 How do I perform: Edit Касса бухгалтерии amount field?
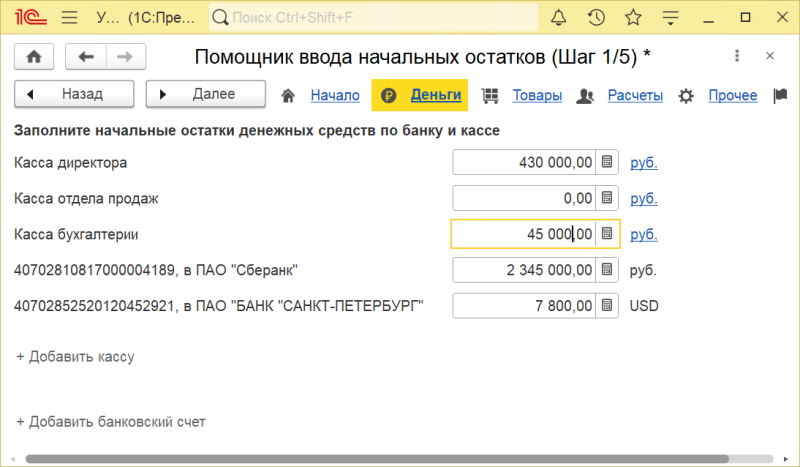[523, 234]
